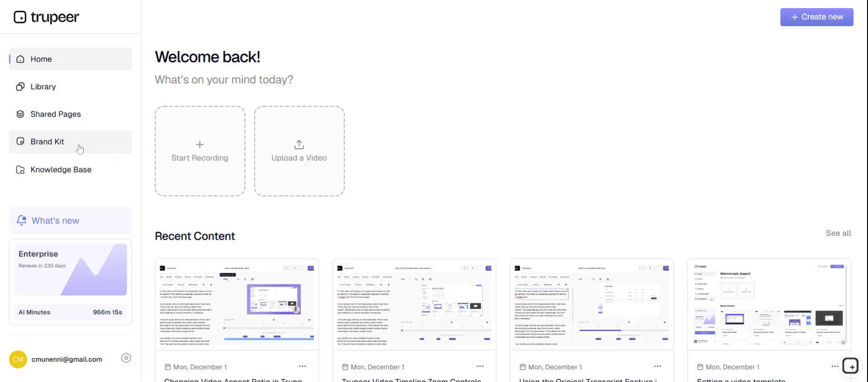Open options menu for Timeline Zoom Controls card
The height and width of the screenshot is (382, 868).
pos(480,366)
